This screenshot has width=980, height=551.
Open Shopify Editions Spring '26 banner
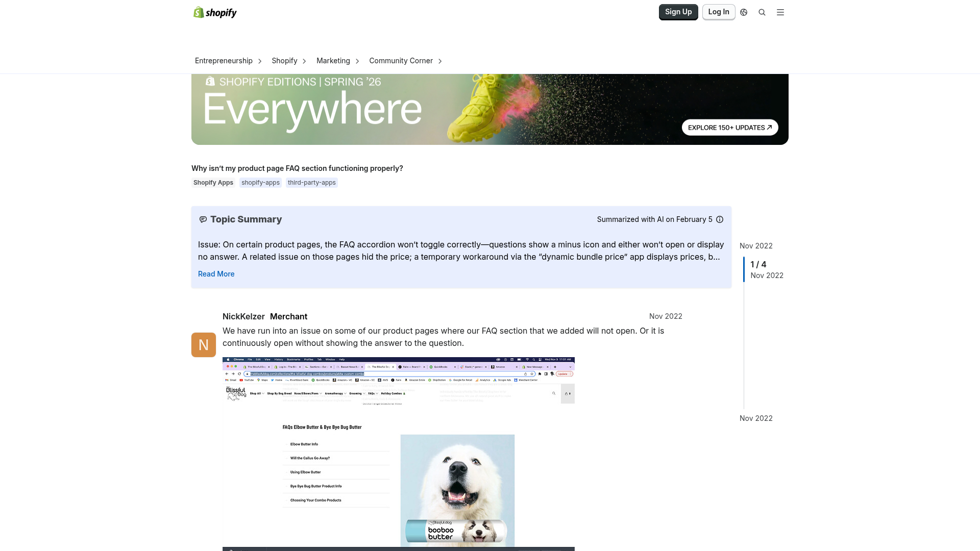pyautogui.click(x=490, y=109)
